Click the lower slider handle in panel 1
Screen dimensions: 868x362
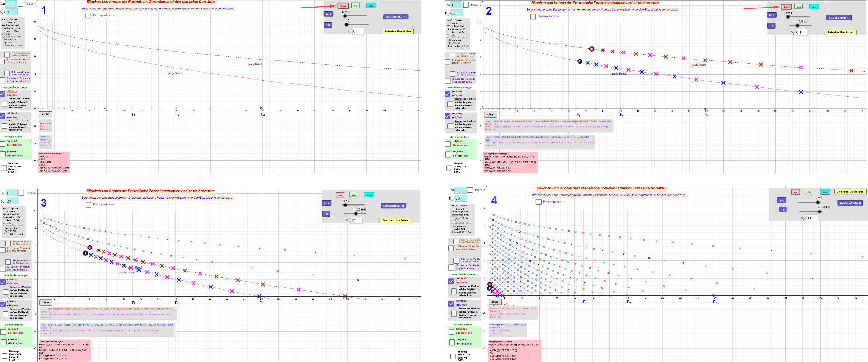point(346,25)
